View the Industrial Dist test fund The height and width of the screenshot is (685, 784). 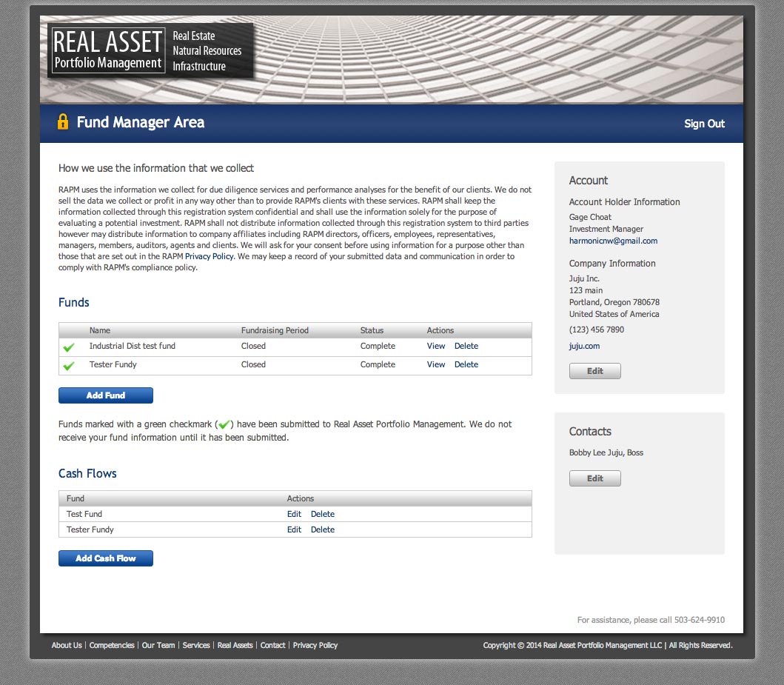[x=436, y=347]
